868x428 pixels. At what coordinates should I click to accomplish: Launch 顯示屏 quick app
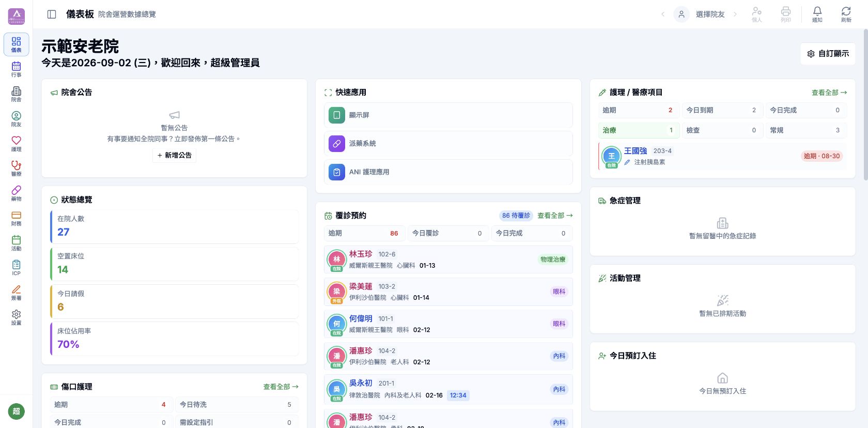coord(448,115)
